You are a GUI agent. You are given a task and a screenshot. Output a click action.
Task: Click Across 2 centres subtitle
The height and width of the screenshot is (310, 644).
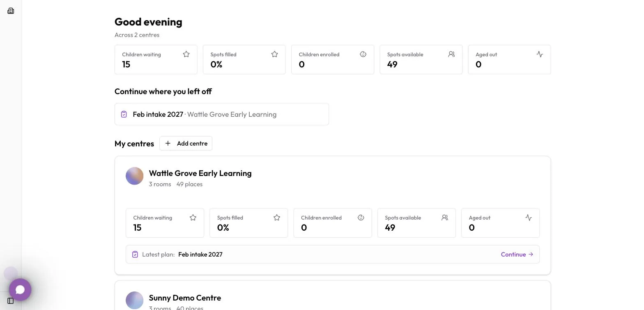[x=137, y=35]
